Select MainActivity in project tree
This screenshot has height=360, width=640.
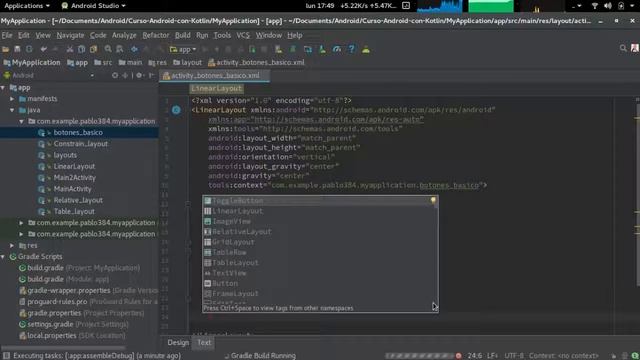click(73, 189)
